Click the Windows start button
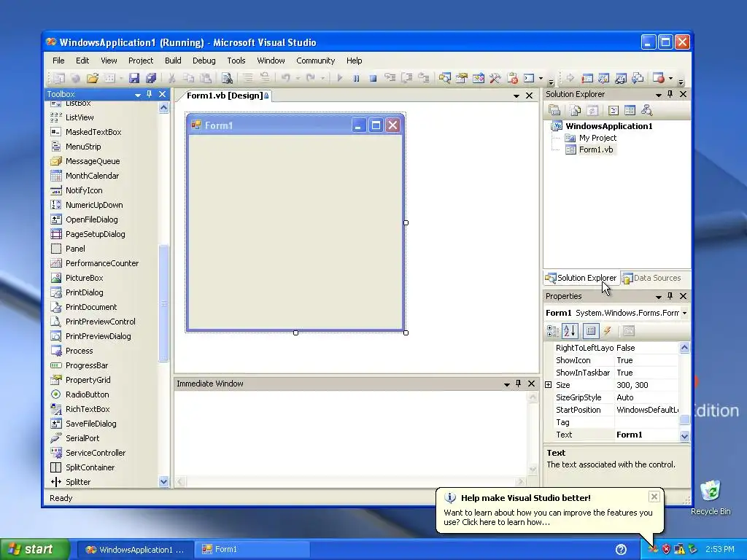The width and height of the screenshot is (747, 560). 34,549
